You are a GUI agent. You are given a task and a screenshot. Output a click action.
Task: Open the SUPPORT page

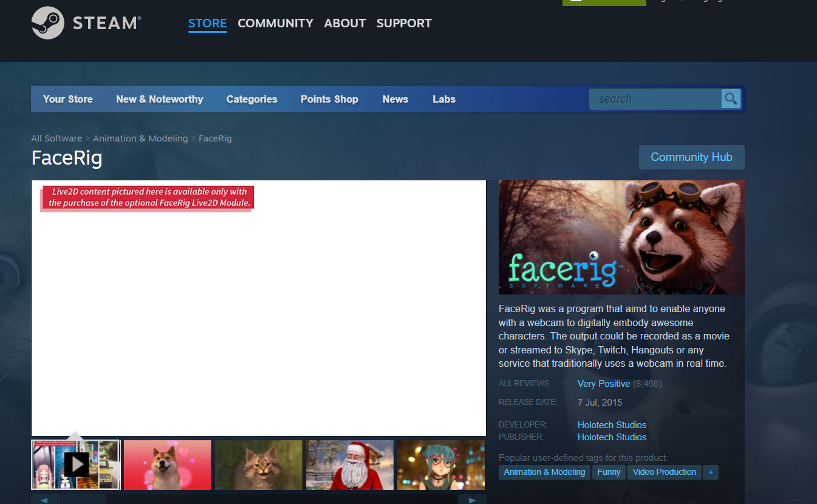click(x=404, y=23)
